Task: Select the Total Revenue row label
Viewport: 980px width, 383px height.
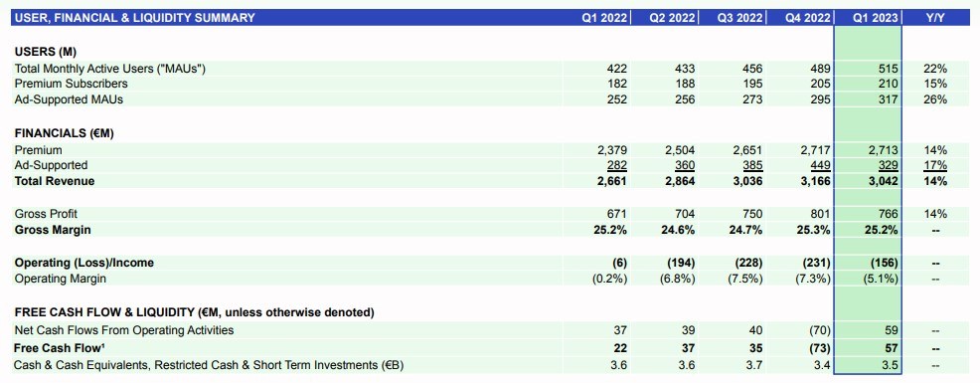Action: click(55, 181)
